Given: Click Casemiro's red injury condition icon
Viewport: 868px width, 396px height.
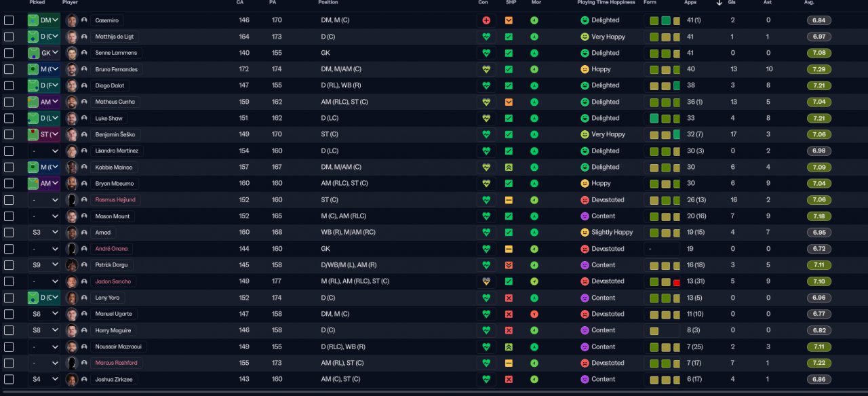Looking at the screenshot, I should 486,20.
